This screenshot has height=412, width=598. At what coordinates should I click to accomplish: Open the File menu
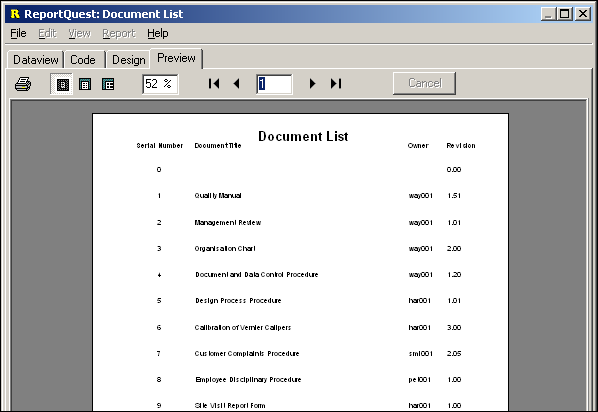(18, 34)
